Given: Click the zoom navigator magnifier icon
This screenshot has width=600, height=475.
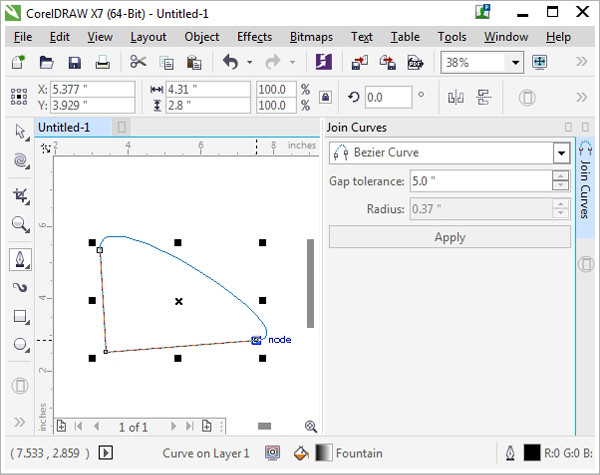Looking at the screenshot, I should (311, 426).
